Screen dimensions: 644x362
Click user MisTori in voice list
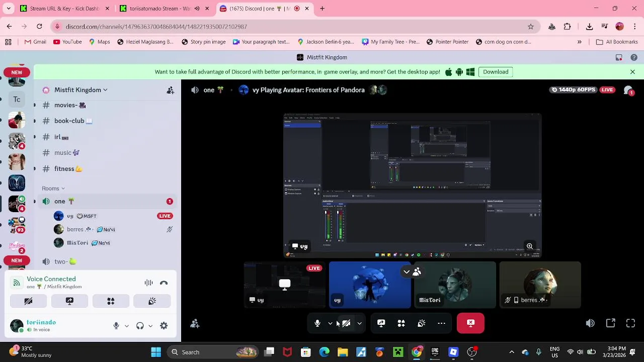click(113, 243)
